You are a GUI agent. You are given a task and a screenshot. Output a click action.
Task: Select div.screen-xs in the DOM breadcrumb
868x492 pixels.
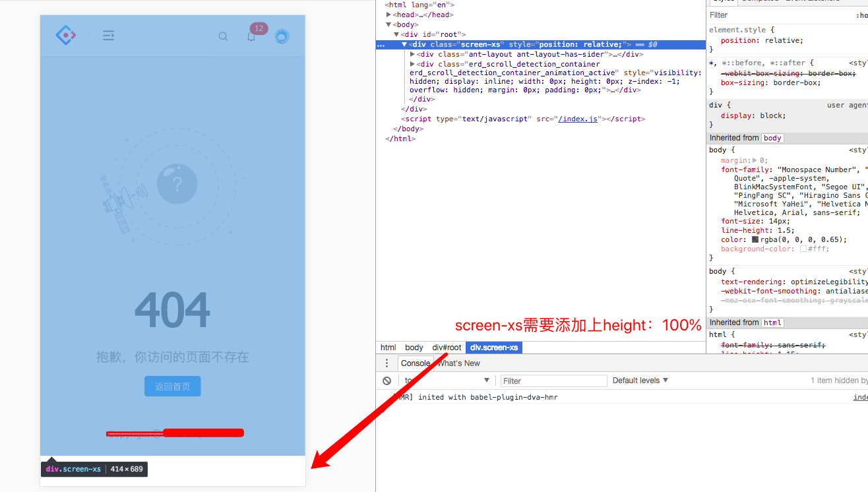[x=494, y=348]
